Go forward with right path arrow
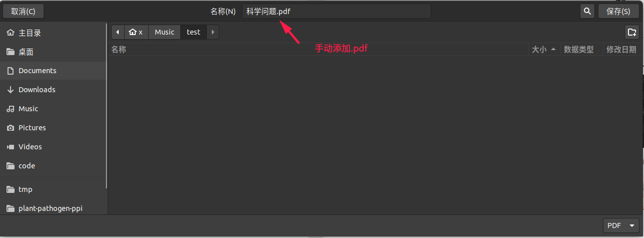 (213, 32)
